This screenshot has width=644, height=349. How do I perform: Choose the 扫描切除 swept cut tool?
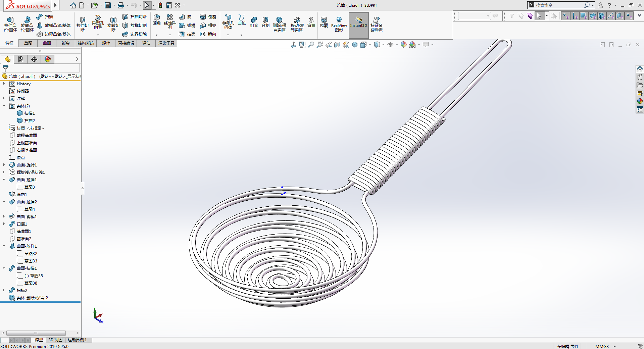(x=134, y=16)
